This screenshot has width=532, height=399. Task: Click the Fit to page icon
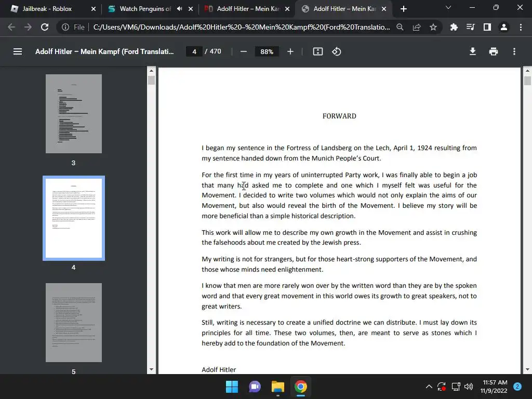317,51
